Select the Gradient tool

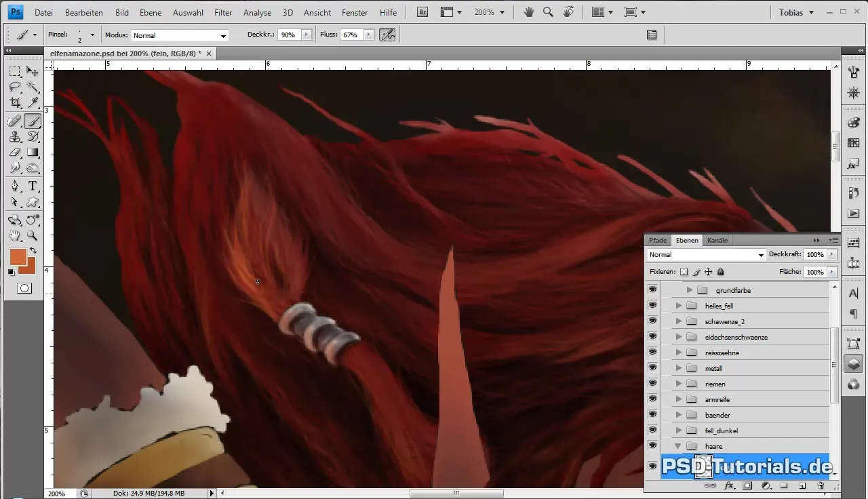pyautogui.click(x=32, y=153)
